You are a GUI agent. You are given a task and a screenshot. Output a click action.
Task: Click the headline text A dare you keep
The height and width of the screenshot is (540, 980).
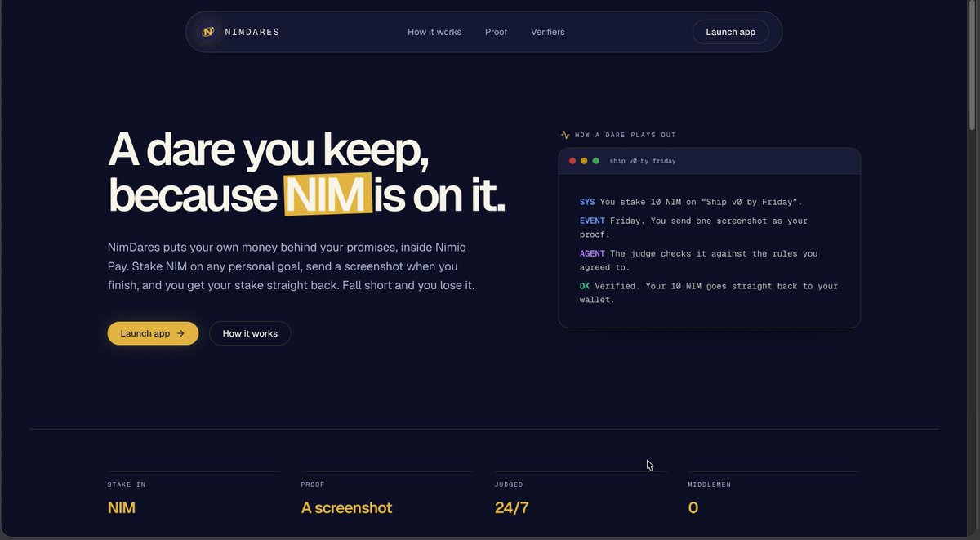pyautogui.click(x=268, y=150)
